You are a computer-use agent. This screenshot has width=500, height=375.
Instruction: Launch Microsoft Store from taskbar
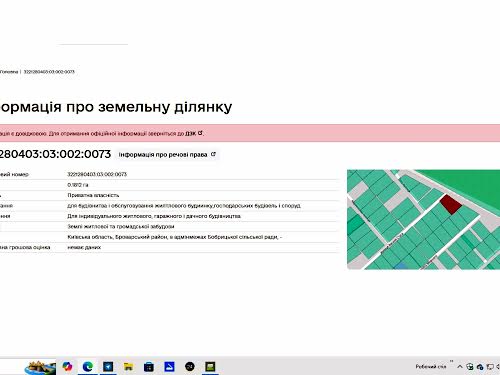[149, 367]
